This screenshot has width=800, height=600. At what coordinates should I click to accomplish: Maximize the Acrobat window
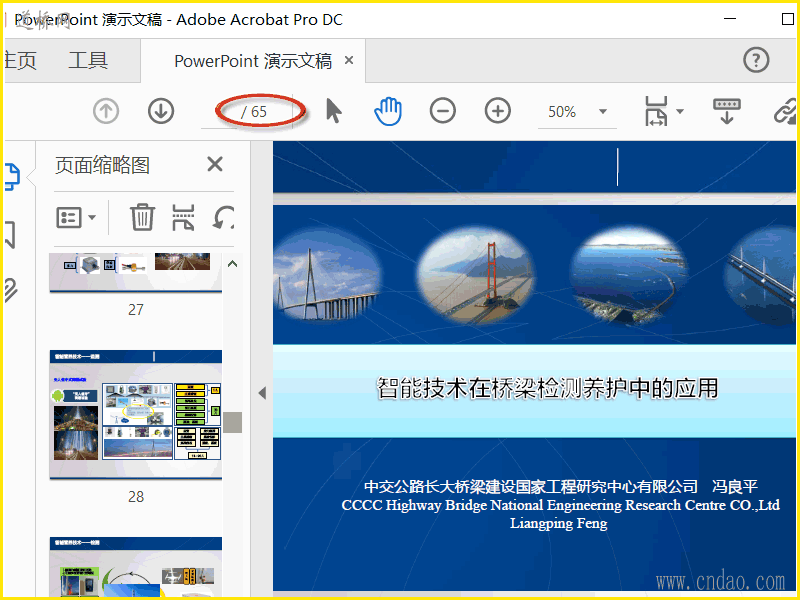(788, 18)
